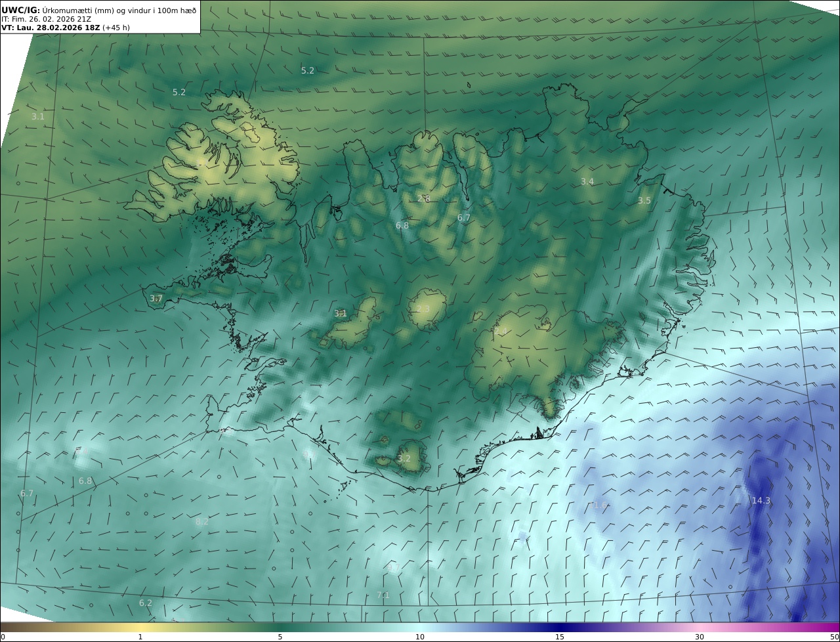This screenshot has height=642, width=840.
Task: Click the 7.1 value on the map
Action: (x=383, y=595)
